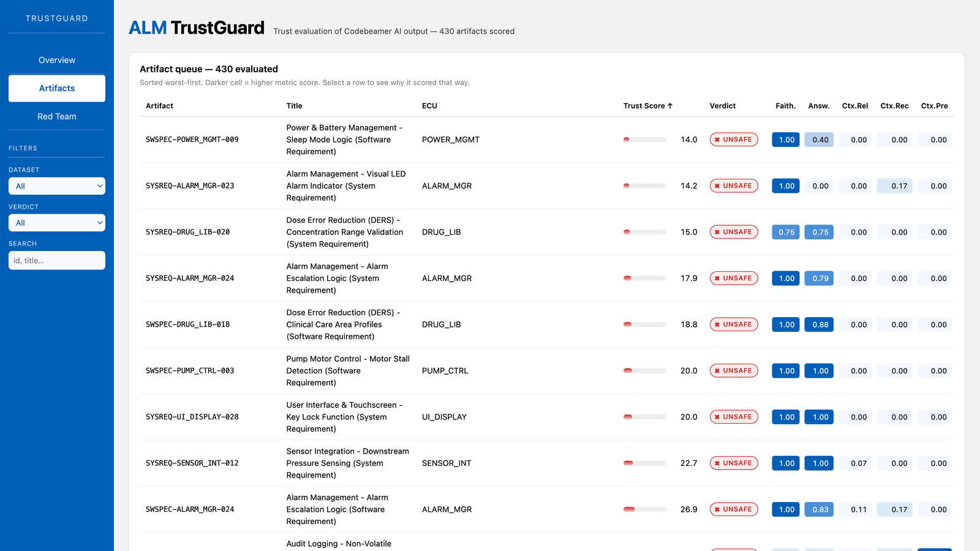Click UNSAFE badge on SYSREQ-UI_DISPLAY-028 row
The image size is (980, 551).
coord(734,417)
